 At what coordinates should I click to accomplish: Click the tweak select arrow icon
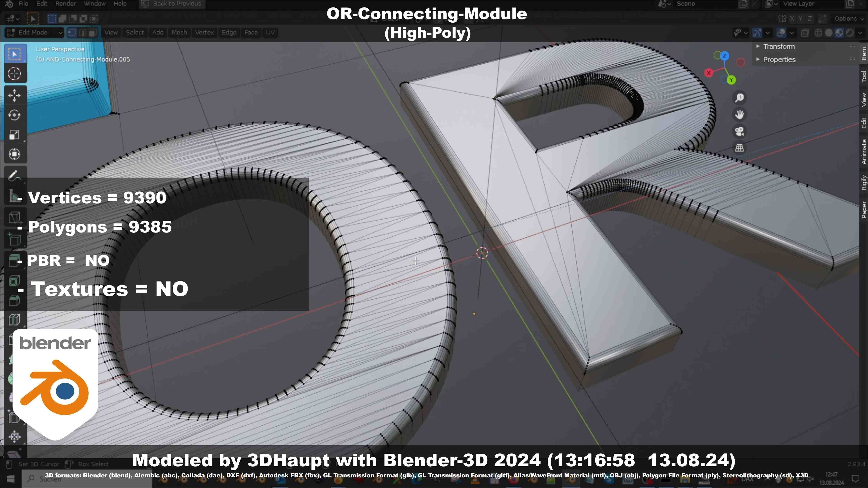click(x=33, y=19)
